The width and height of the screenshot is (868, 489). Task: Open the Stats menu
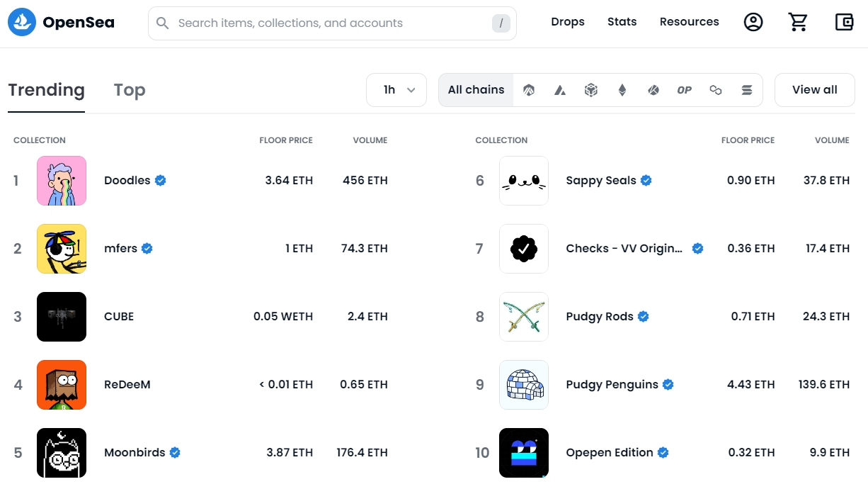[x=622, y=21]
